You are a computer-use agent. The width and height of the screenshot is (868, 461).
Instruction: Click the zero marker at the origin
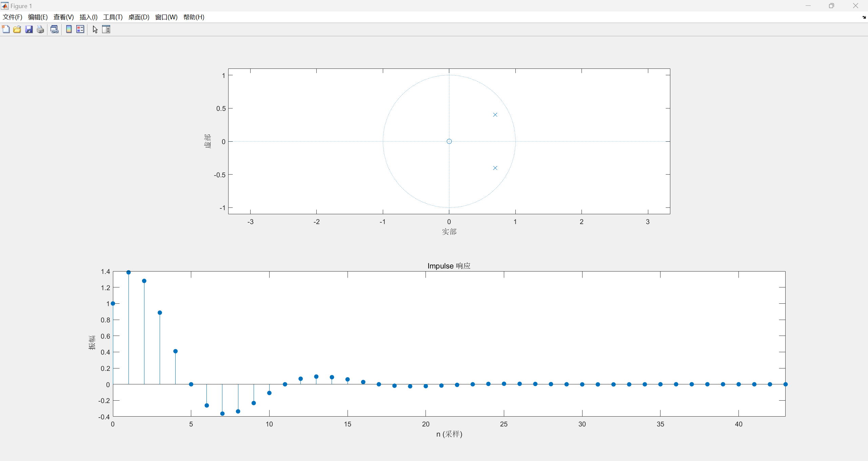point(449,141)
